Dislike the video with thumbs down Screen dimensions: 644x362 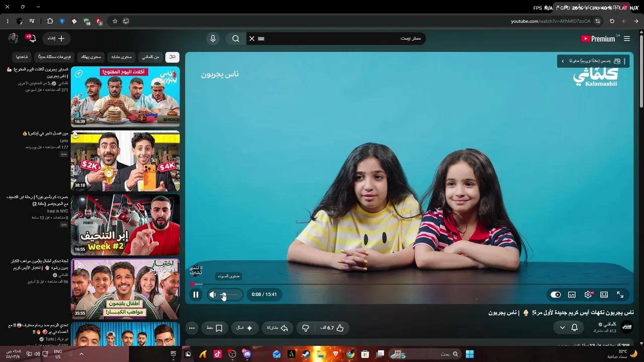click(305, 328)
